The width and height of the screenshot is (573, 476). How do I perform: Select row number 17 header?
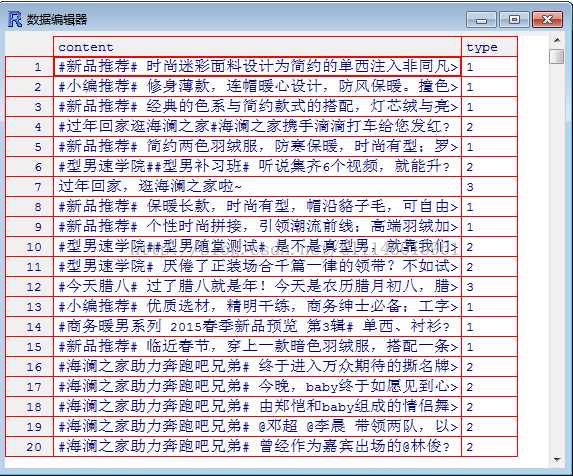pos(30,387)
